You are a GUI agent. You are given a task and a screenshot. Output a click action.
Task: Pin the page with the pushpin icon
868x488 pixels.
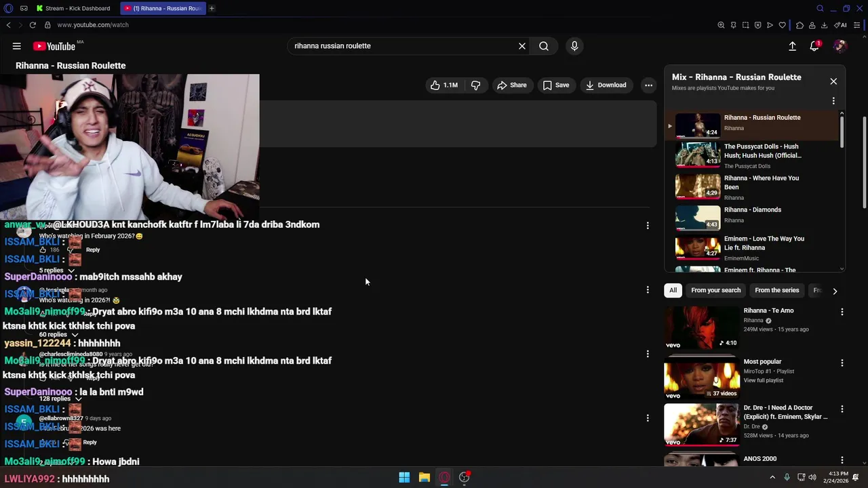click(733, 25)
